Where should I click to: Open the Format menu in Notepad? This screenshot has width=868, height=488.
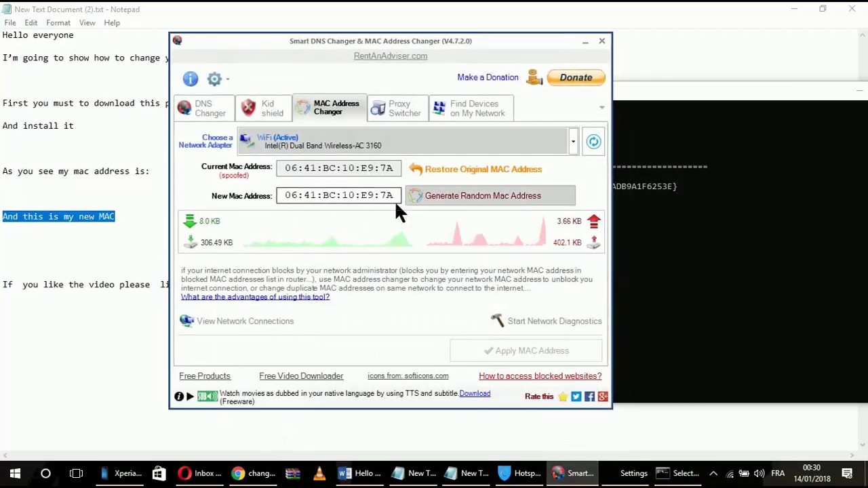[x=58, y=23]
